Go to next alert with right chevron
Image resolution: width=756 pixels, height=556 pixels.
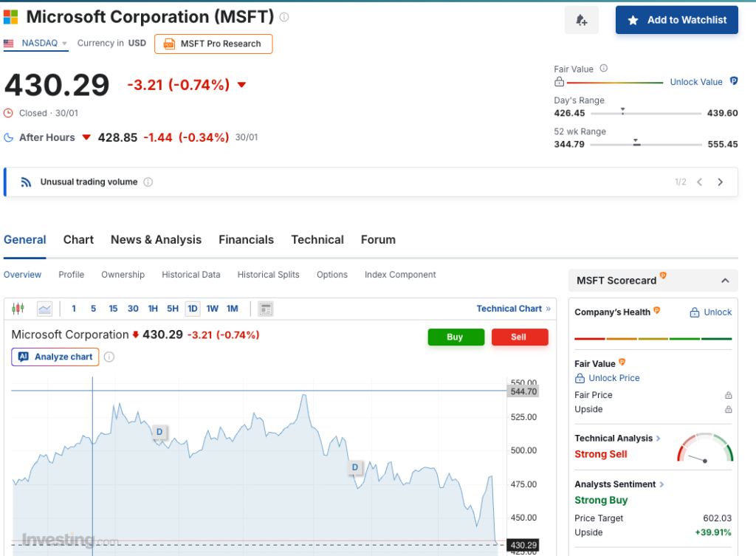(x=721, y=182)
